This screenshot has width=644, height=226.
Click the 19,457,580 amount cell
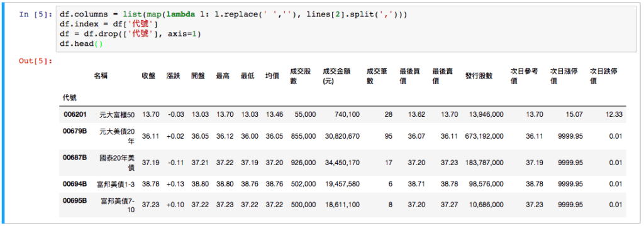(x=343, y=184)
